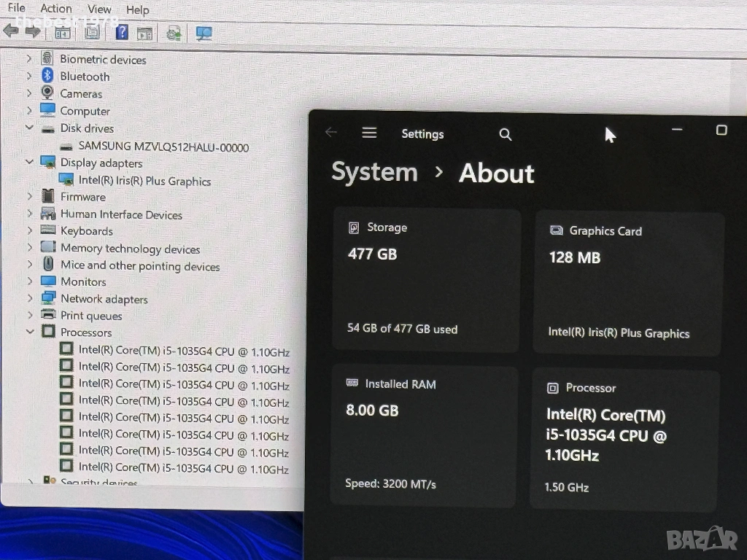Expand the Bluetooth device category
The image size is (747, 560).
pos(29,76)
